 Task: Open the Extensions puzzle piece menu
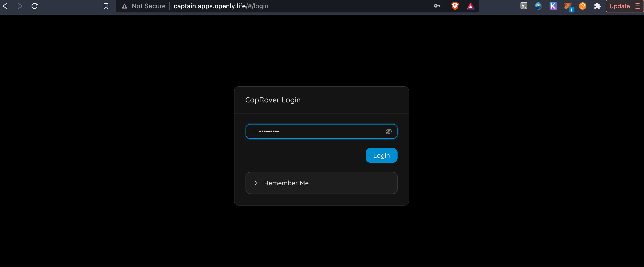pos(597,6)
